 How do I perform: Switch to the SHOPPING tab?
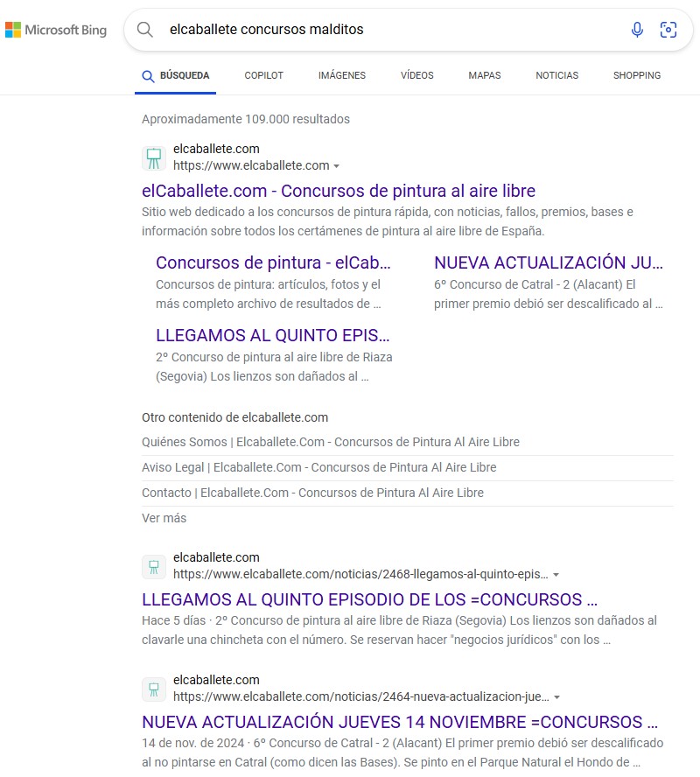[637, 75]
